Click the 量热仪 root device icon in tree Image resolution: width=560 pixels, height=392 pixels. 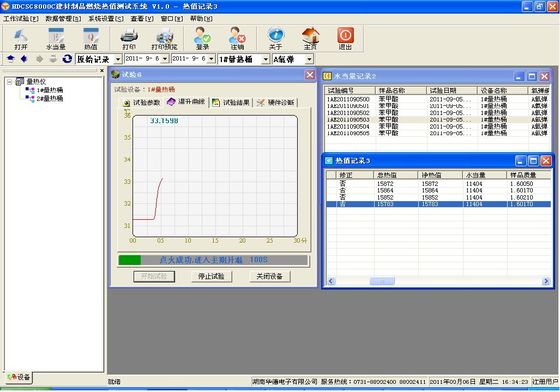pos(20,82)
